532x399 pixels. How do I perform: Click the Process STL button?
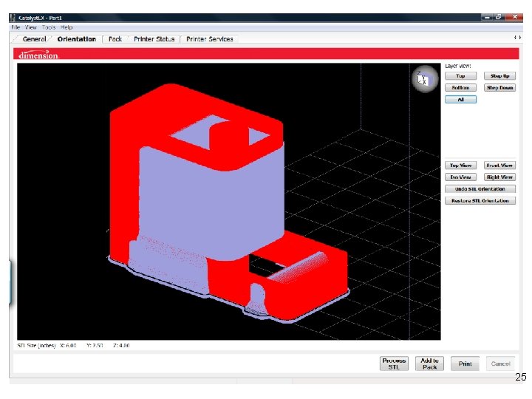394,364
